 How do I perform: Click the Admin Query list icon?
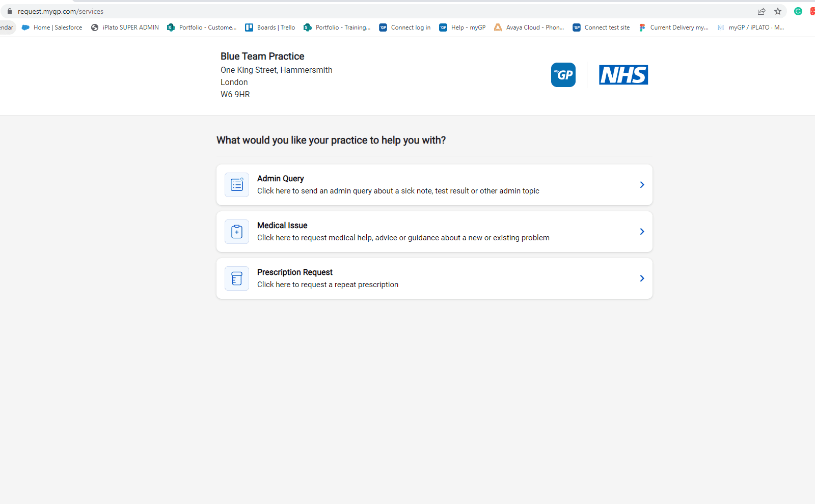click(237, 185)
